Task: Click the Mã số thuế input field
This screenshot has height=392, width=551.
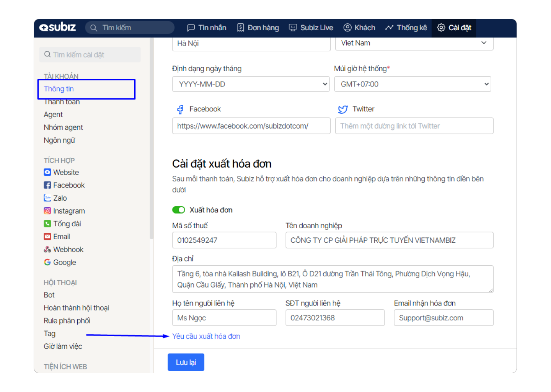Action: point(224,240)
